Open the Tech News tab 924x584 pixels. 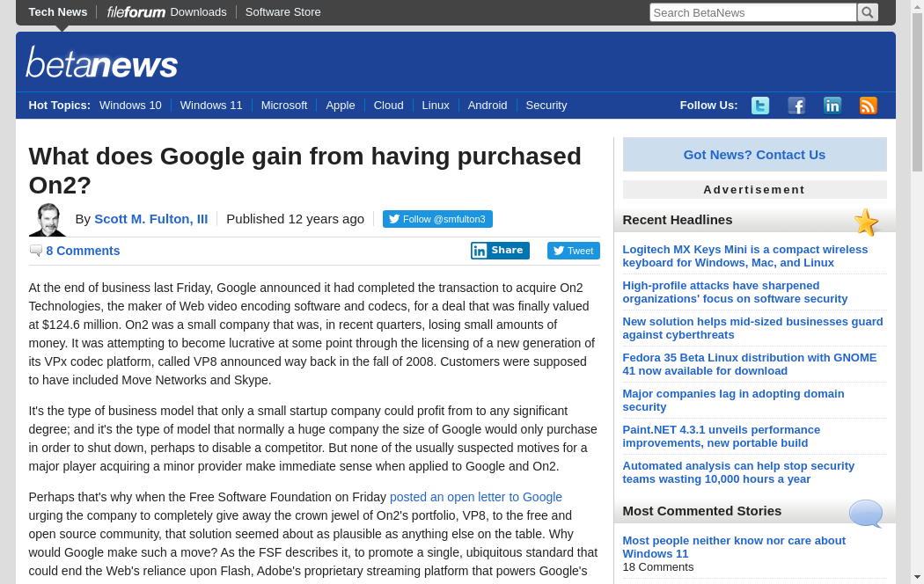point(58,12)
